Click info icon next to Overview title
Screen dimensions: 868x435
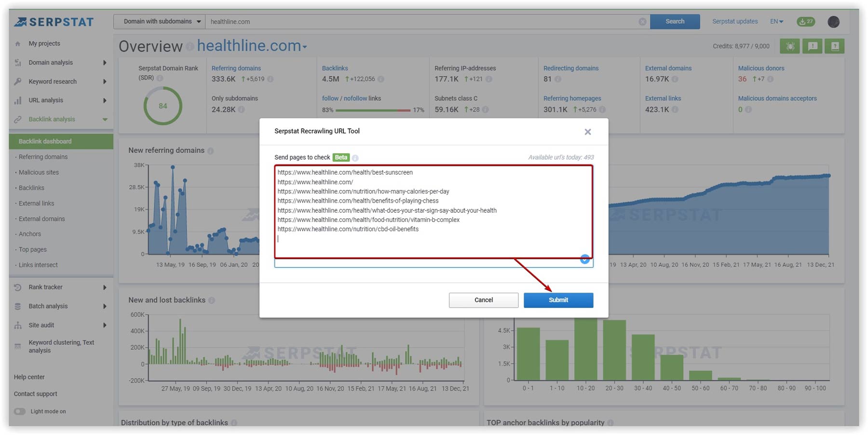pyautogui.click(x=190, y=46)
